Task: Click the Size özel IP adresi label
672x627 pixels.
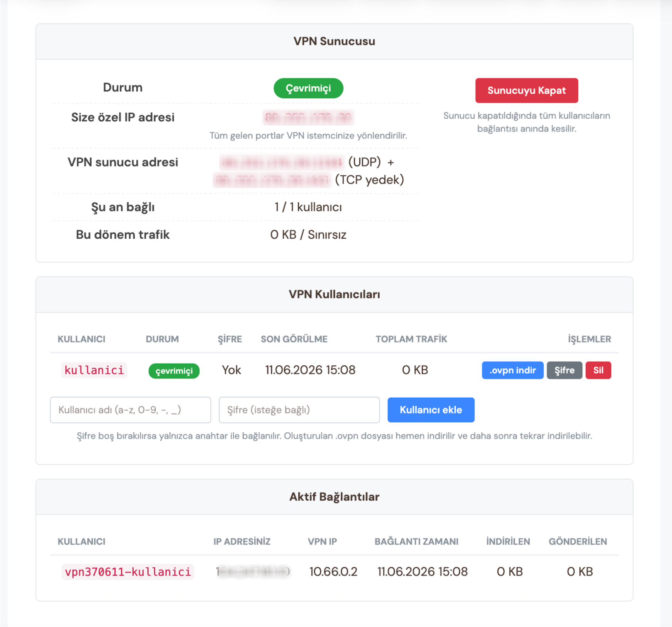Action: pyautogui.click(x=123, y=117)
